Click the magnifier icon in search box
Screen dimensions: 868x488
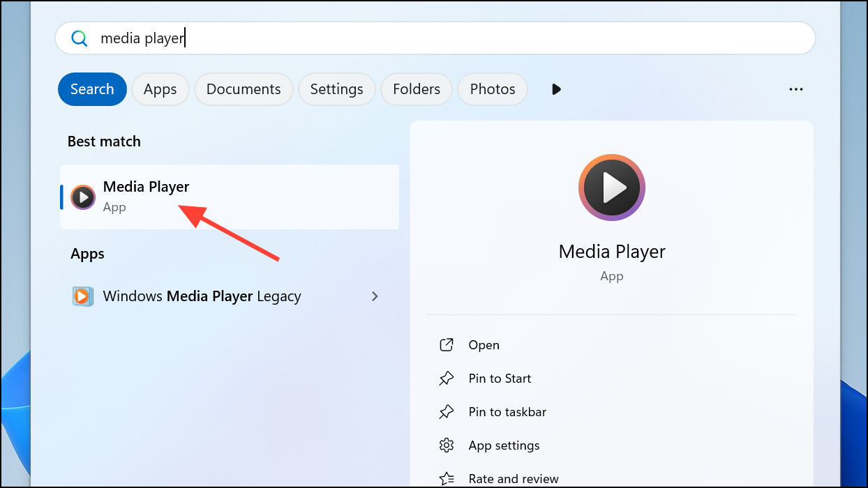(x=80, y=38)
